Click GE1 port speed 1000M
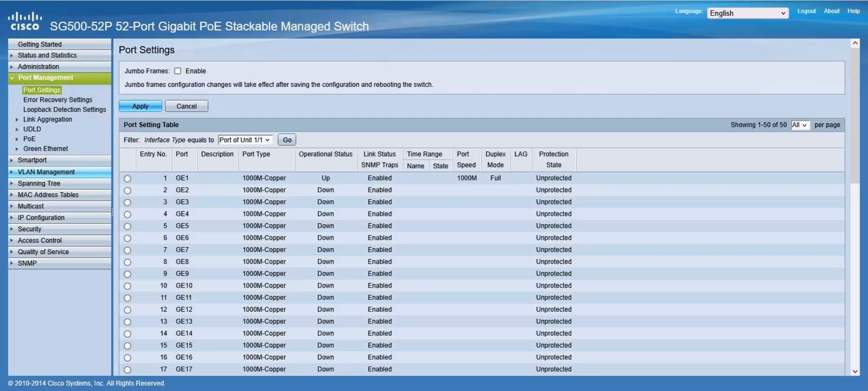The height and width of the screenshot is (391, 868). point(467,178)
